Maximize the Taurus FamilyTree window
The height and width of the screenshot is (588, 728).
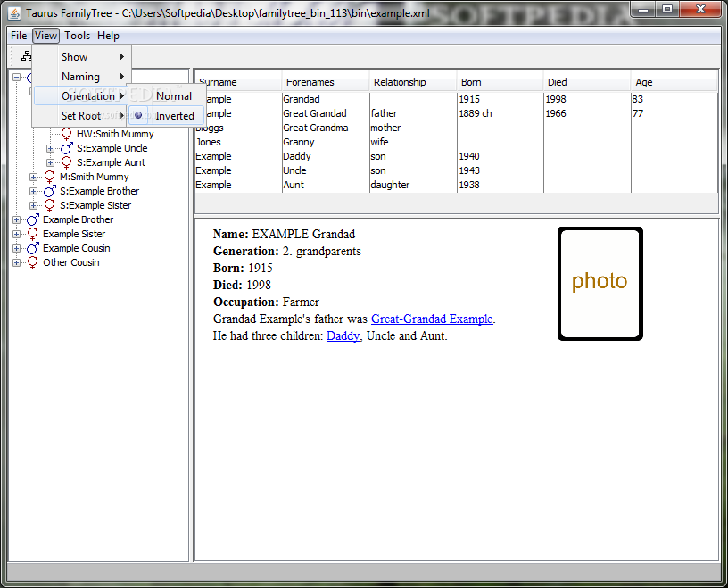point(667,9)
